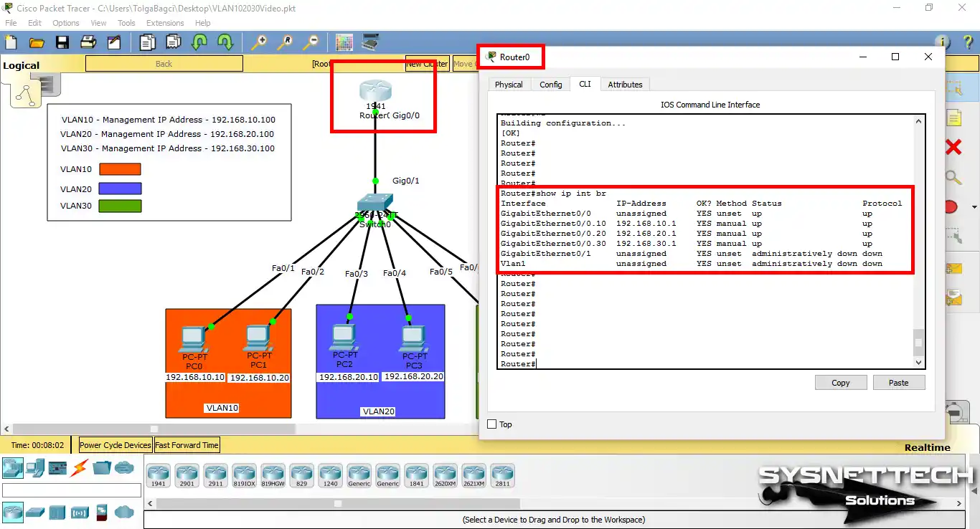Save the topology with the disk icon
The height and width of the screenshot is (529, 980).
click(x=62, y=42)
